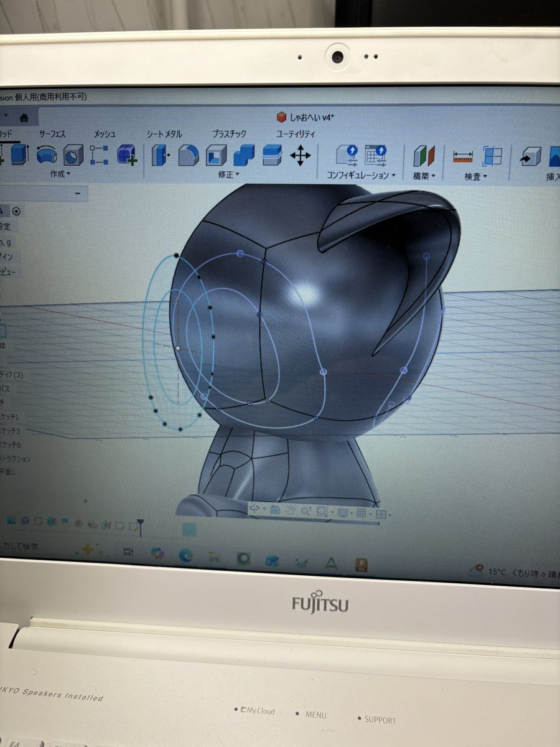Open Display Settings monitor icon
This screenshot has width=560, height=747.
pos(343,513)
